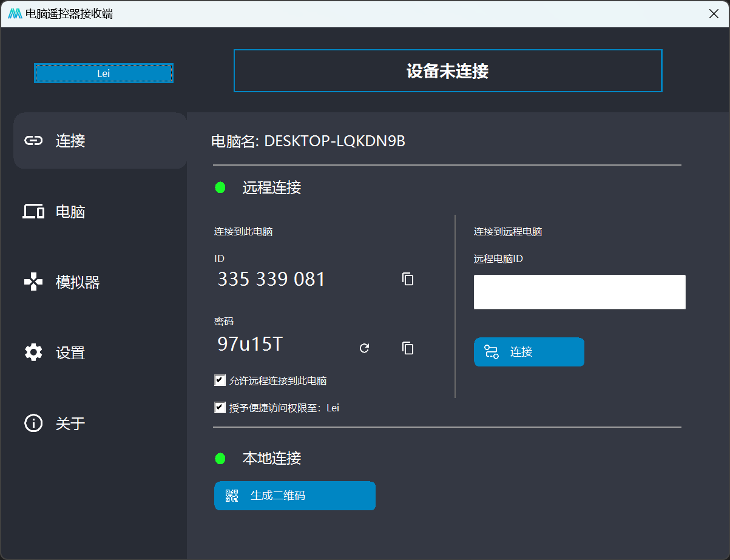Click the gamepad icon next to 模拟器
Image resolution: width=730 pixels, height=560 pixels.
34,282
